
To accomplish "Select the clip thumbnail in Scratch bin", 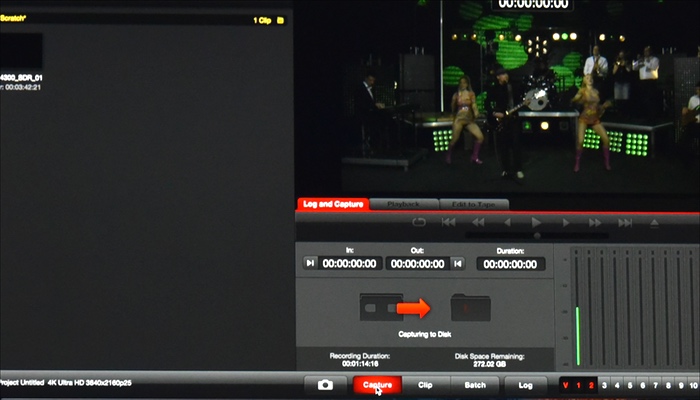I will pyautogui.click(x=21, y=51).
